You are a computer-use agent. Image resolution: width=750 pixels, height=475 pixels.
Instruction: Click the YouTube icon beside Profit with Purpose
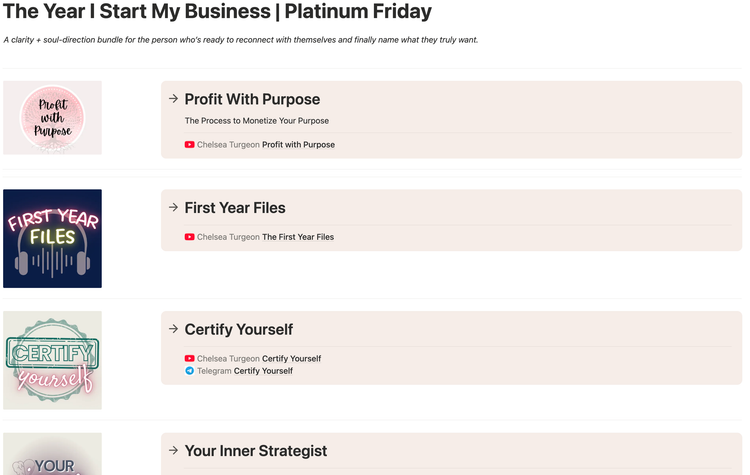tap(189, 145)
